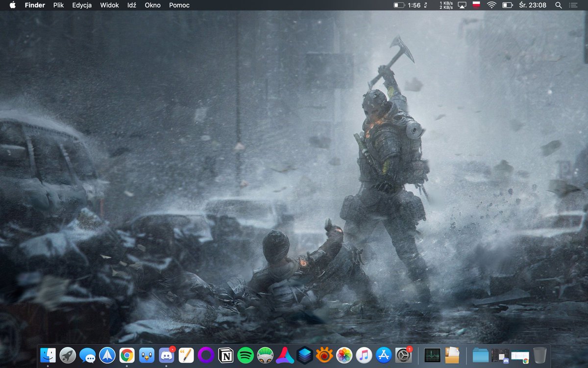The image size is (588, 368).
Task: Open the Edycja menu
Action: [82, 5]
